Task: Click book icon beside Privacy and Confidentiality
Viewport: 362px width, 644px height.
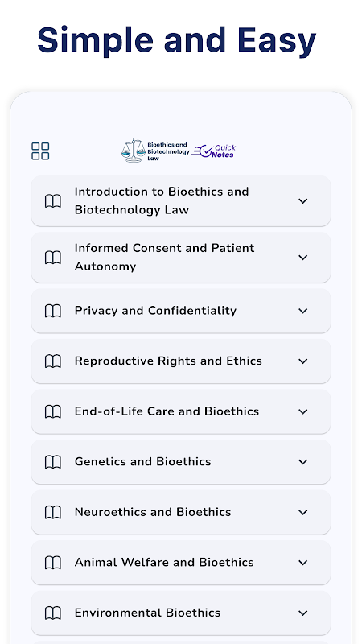Action: coord(53,311)
